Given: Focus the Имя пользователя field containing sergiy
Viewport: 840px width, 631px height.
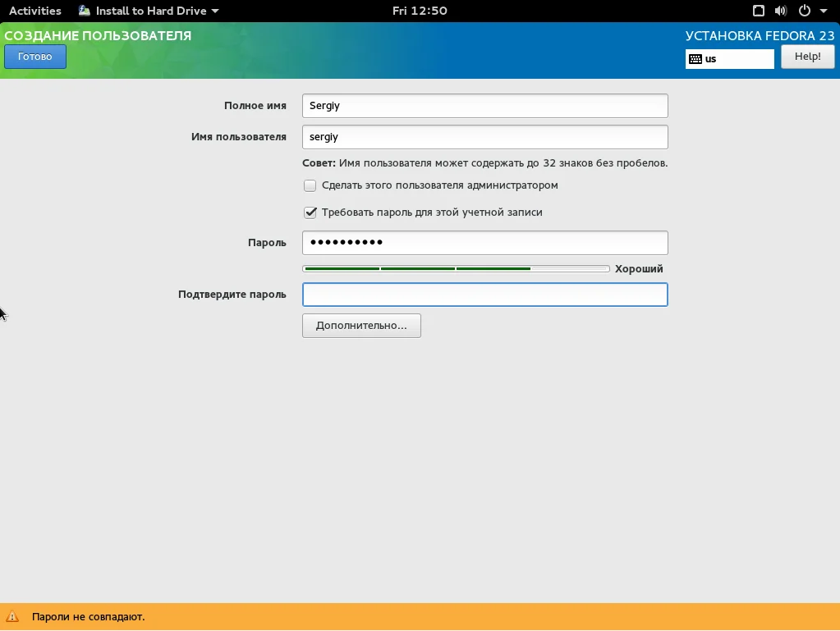Looking at the screenshot, I should coord(484,137).
